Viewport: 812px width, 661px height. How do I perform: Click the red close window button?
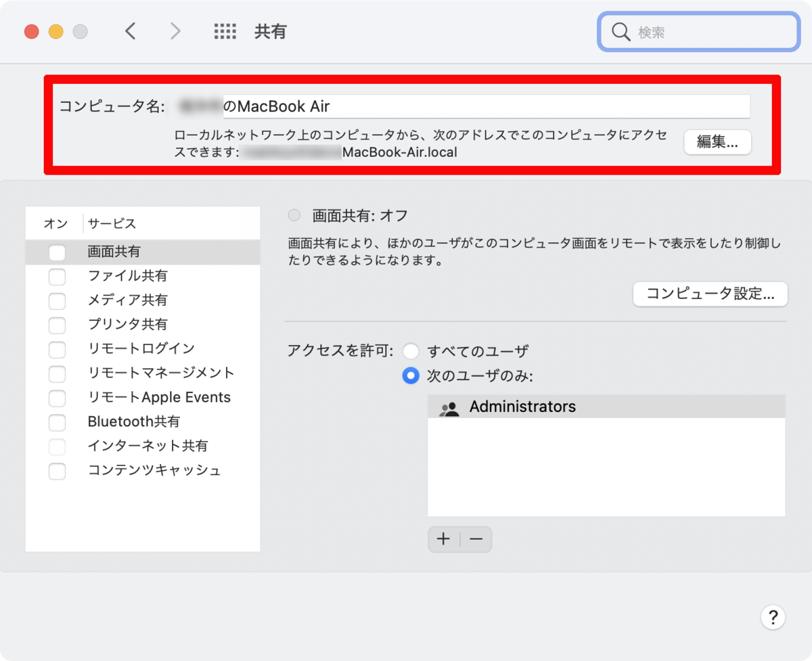pos(31,32)
